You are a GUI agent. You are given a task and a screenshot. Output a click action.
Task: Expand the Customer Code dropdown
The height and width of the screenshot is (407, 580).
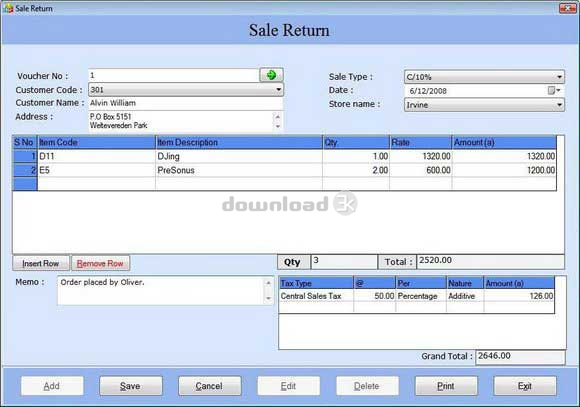279,90
